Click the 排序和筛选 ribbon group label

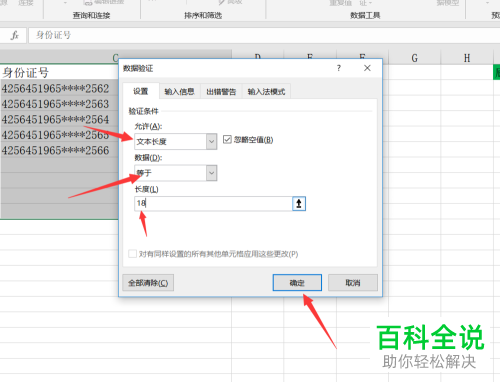[x=203, y=15]
